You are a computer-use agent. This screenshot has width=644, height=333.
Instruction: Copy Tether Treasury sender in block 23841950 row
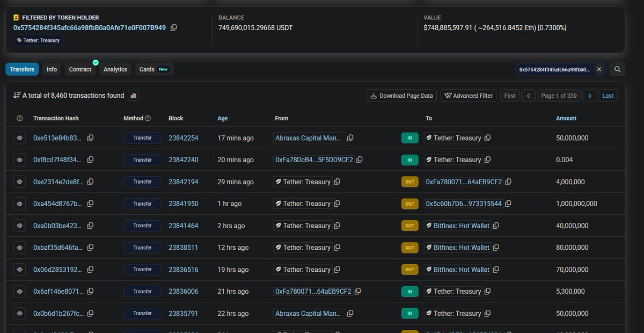point(337,204)
